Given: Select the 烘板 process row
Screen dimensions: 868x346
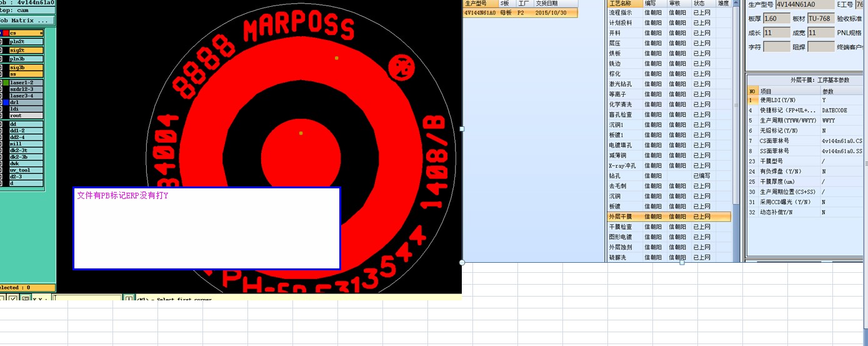Looking at the screenshot, I should pyautogui.click(x=669, y=53).
